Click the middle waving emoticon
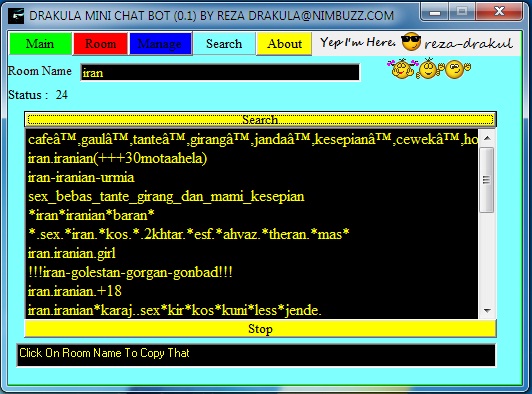532x394 pixels. pyautogui.click(x=428, y=69)
